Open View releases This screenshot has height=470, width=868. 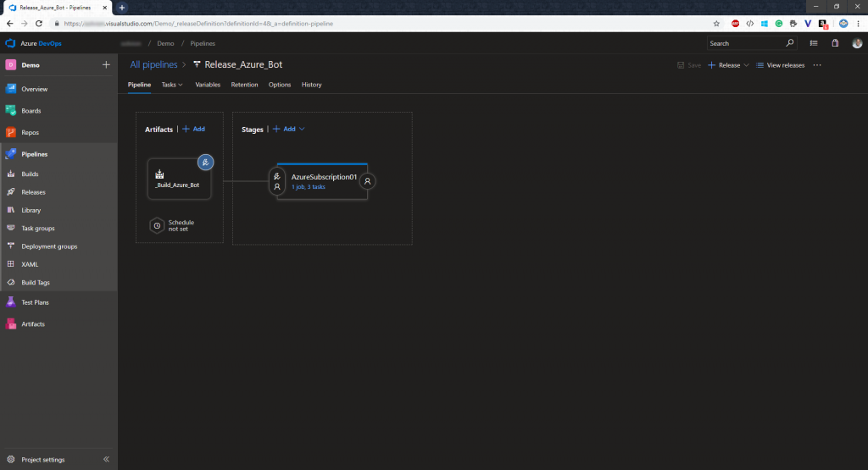click(781, 65)
